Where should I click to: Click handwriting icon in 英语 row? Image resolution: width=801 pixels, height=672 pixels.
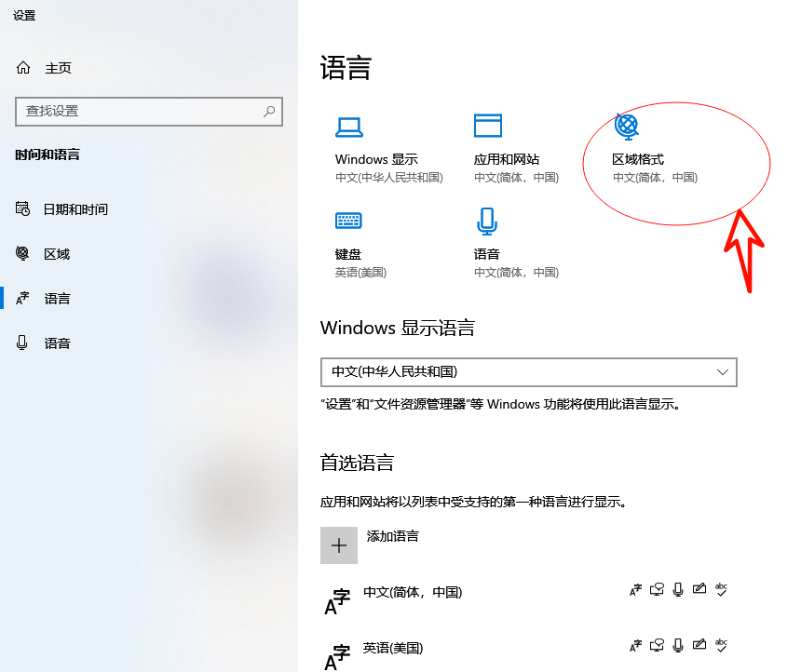coord(699,645)
